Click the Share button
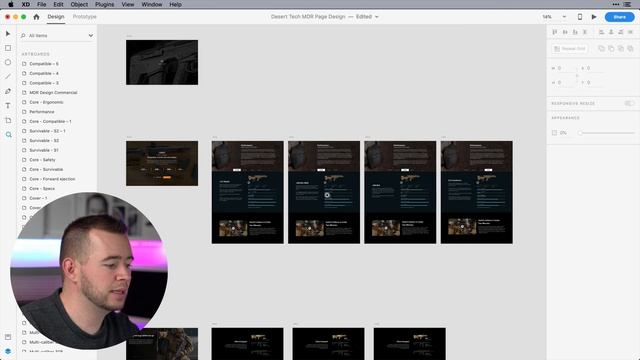The width and height of the screenshot is (640, 360). pyautogui.click(x=620, y=17)
